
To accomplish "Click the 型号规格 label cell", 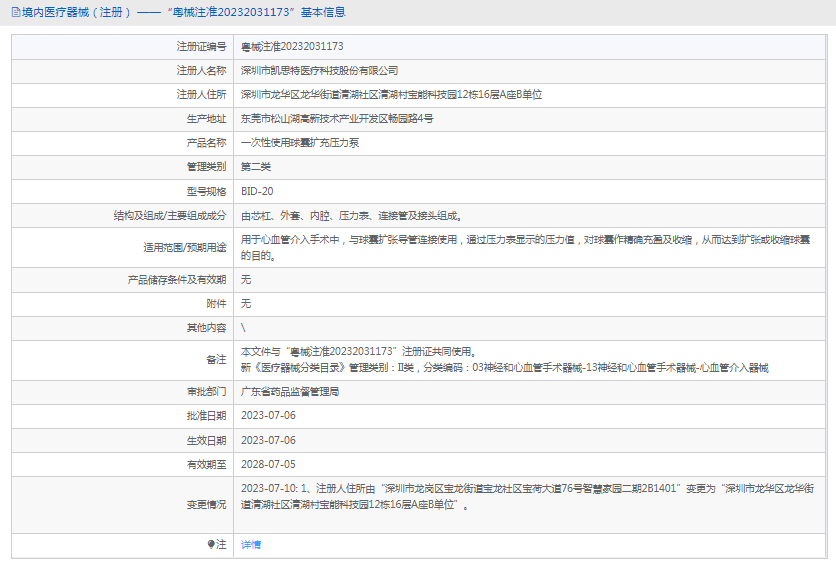I will click(x=123, y=191).
